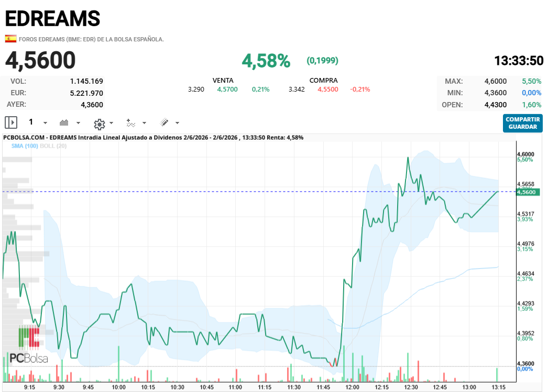
Task: Click the 1,60% open percentage
Action: [532, 105]
